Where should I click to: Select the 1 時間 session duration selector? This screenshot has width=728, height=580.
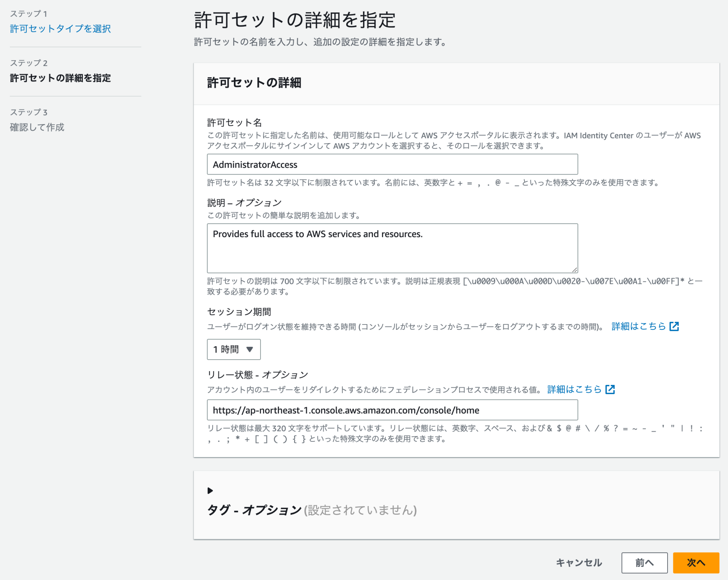pos(234,349)
